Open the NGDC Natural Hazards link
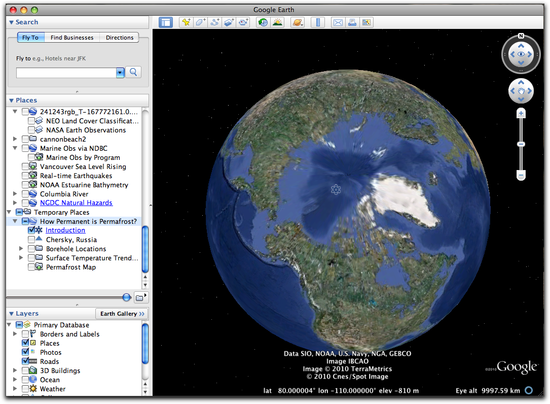550x404 pixels. [76, 203]
